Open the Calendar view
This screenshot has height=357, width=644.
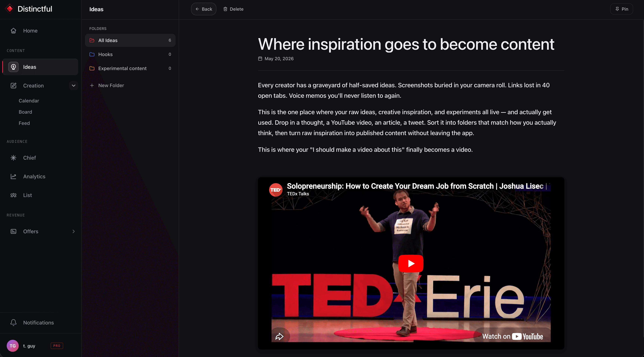click(29, 101)
